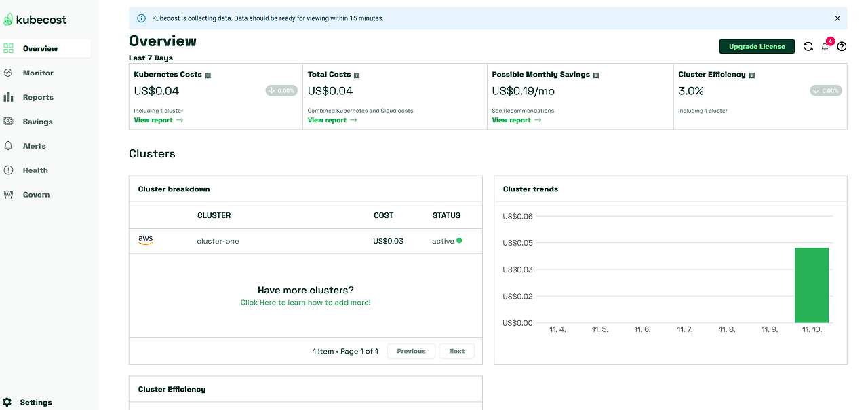
Task: Click the Savings money icon in sidebar
Action: click(x=9, y=122)
